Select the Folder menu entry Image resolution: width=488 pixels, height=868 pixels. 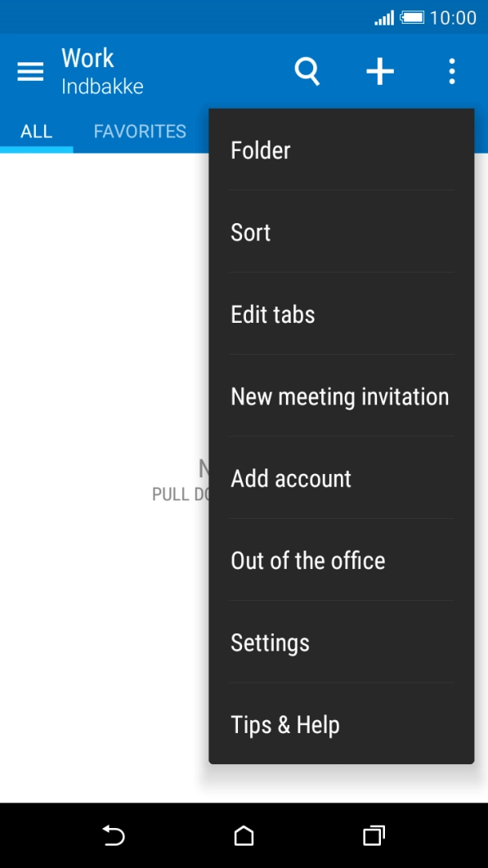[x=261, y=150]
